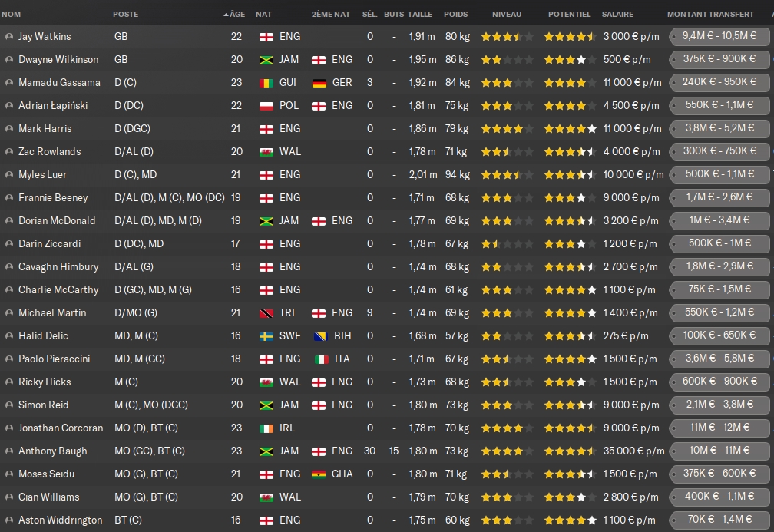Screen dimensions: 774x532
Task: Click Jamaica flag for Dwayne Wilkinson
Action: tap(266, 60)
